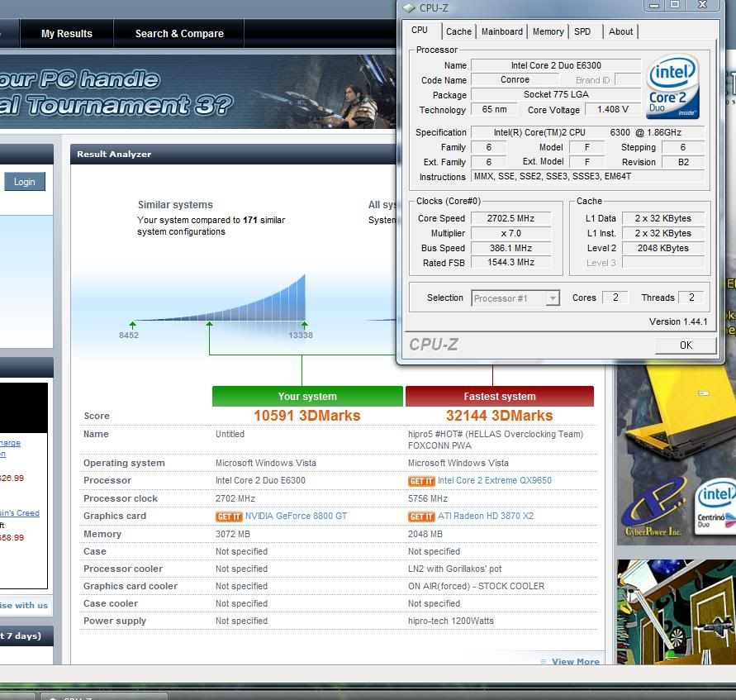Switch to the Cache tab in CPU-Z
The image size is (736, 700).
coord(458,31)
